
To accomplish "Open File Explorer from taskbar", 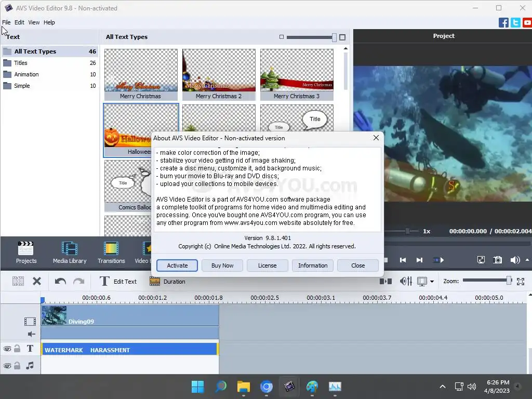I will pyautogui.click(x=244, y=387).
